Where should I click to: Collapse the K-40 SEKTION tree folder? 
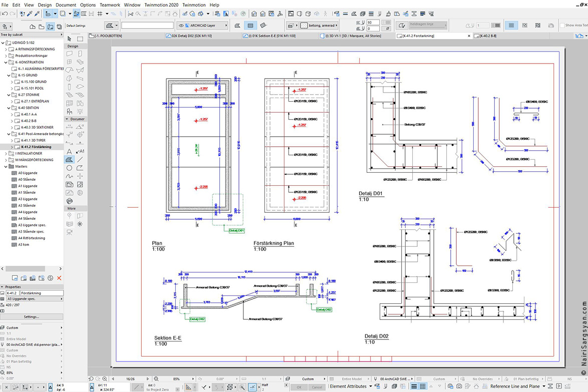[9, 108]
